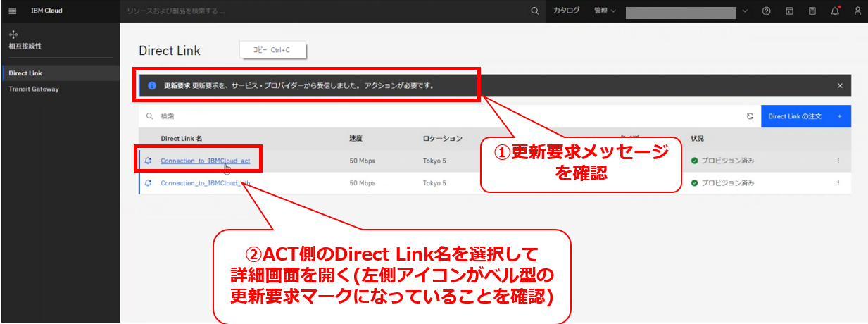Click the 相互接続性 network icon in sidebar

13,34
